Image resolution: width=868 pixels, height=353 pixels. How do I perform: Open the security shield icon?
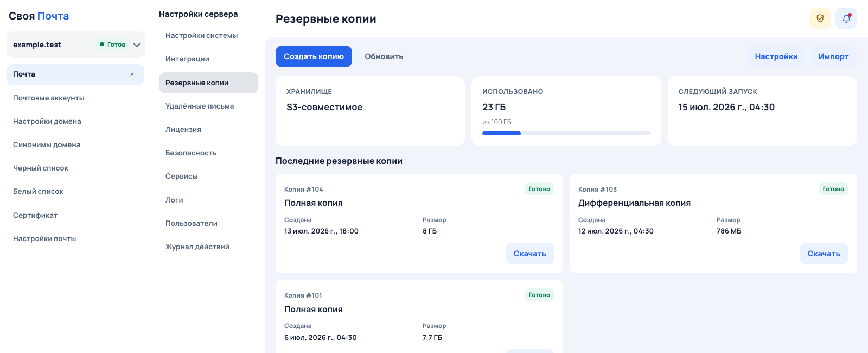click(x=820, y=18)
